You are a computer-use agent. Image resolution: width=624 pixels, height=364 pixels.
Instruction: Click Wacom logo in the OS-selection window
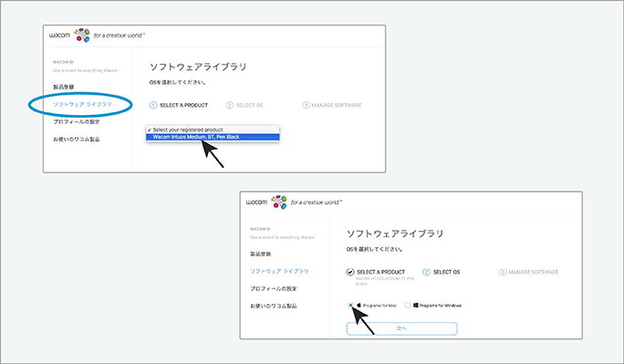(266, 203)
